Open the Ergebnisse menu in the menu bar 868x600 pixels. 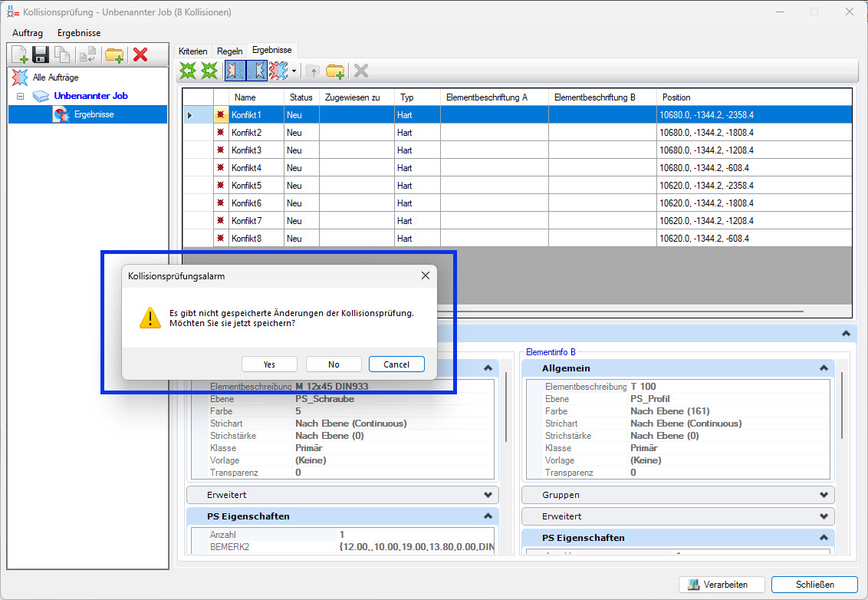point(79,33)
